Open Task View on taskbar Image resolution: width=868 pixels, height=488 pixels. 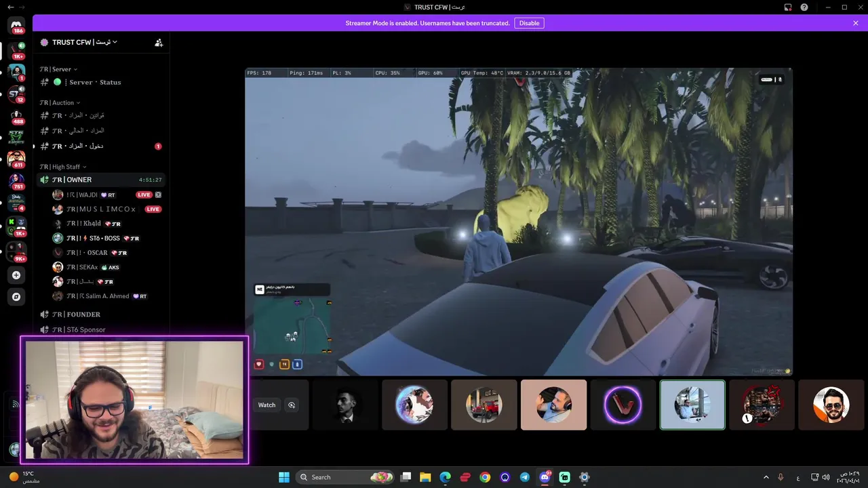click(x=406, y=477)
